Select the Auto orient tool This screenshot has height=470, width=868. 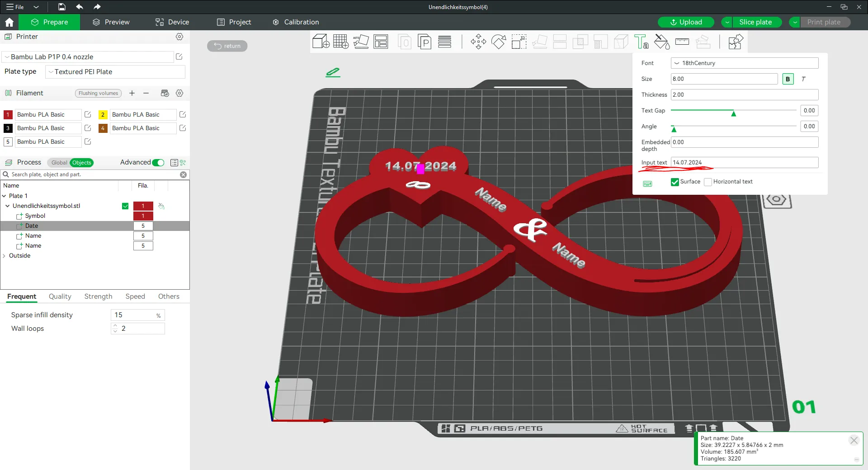click(x=361, y=42)
